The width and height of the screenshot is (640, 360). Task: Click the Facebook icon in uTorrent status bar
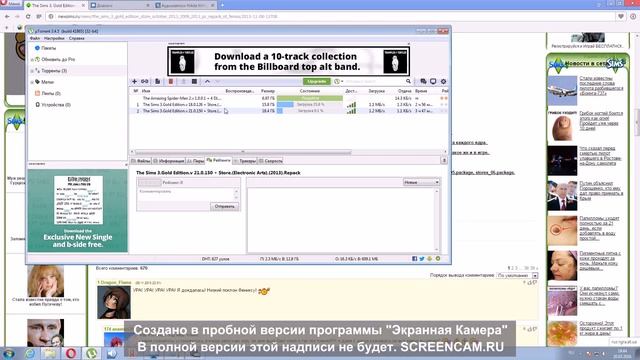click(x=415, y=259)
